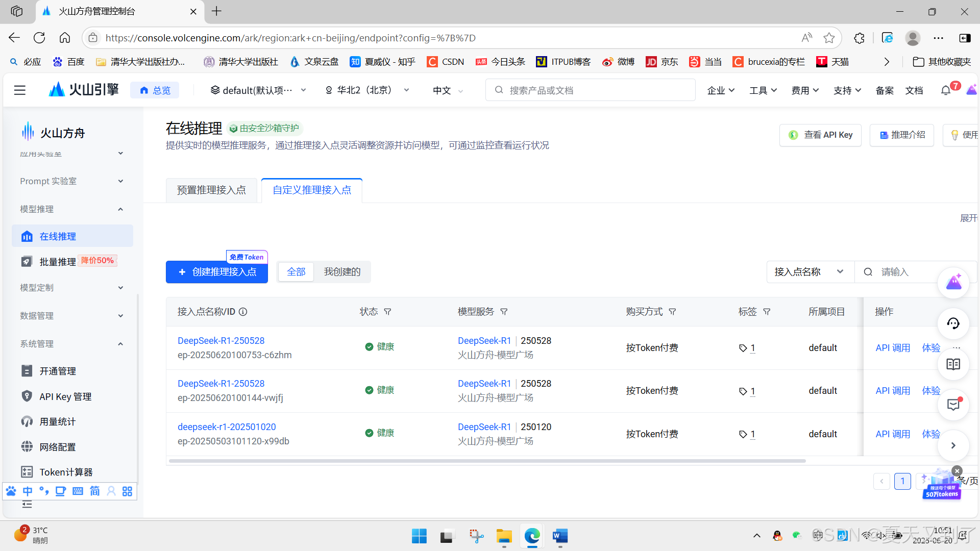Filter 模型服务 column via funnel icon

pos(504,312)
